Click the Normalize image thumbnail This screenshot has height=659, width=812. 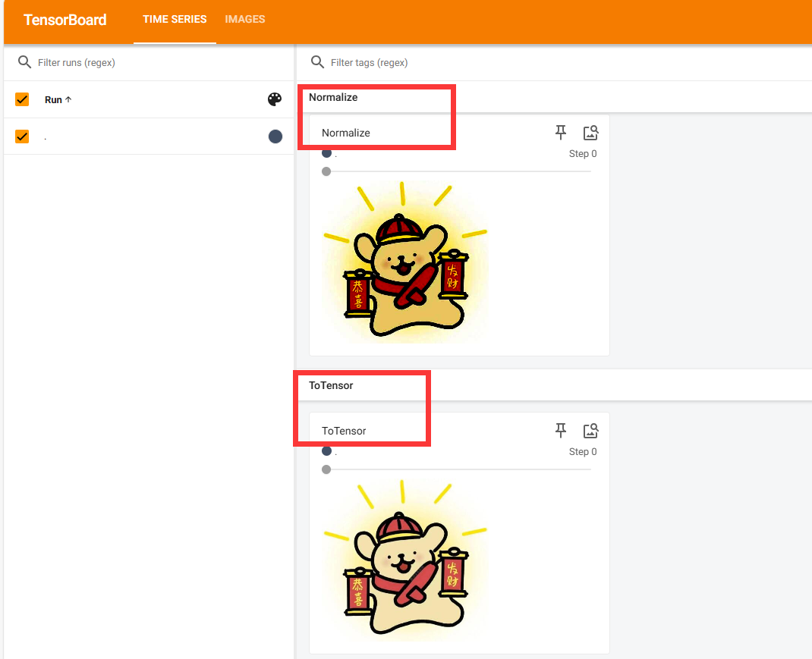click(405, 262)
